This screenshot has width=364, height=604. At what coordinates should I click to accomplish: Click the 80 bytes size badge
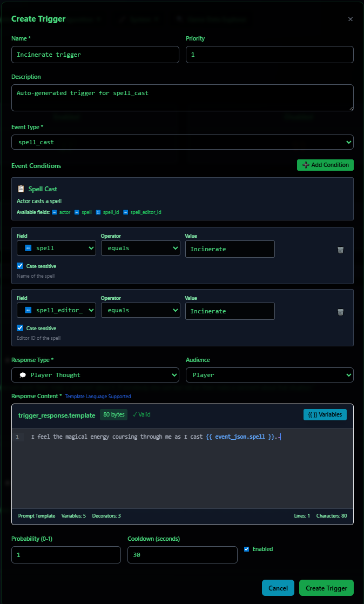113,415
